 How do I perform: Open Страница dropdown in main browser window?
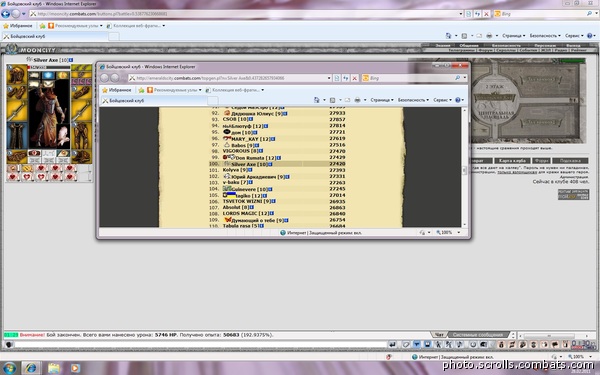click(514, 36)
